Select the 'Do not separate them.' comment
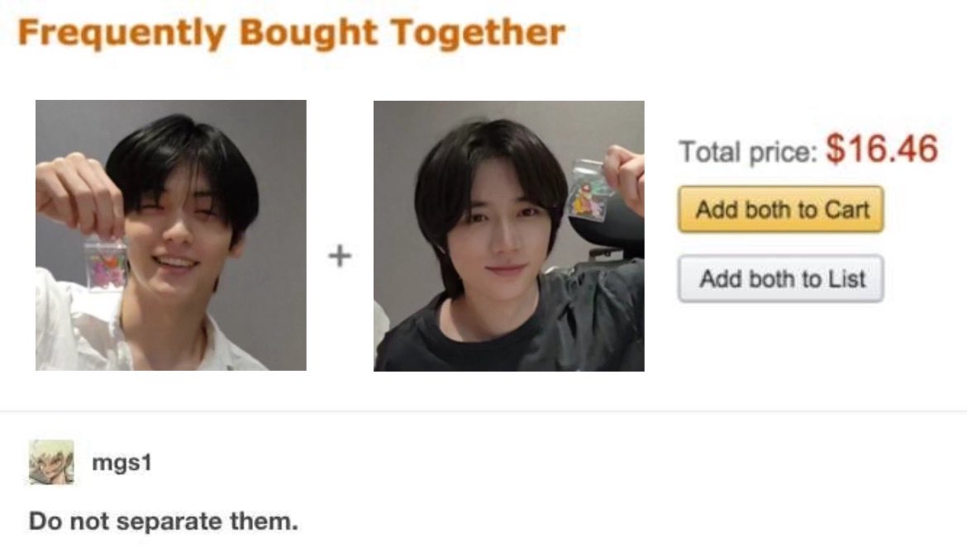Viewport: 967px width, 560px height. click(164, 521)
